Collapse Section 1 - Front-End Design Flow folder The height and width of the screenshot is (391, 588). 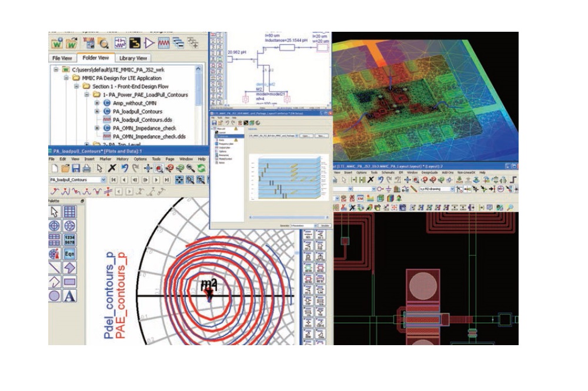(x=78, y=86)
